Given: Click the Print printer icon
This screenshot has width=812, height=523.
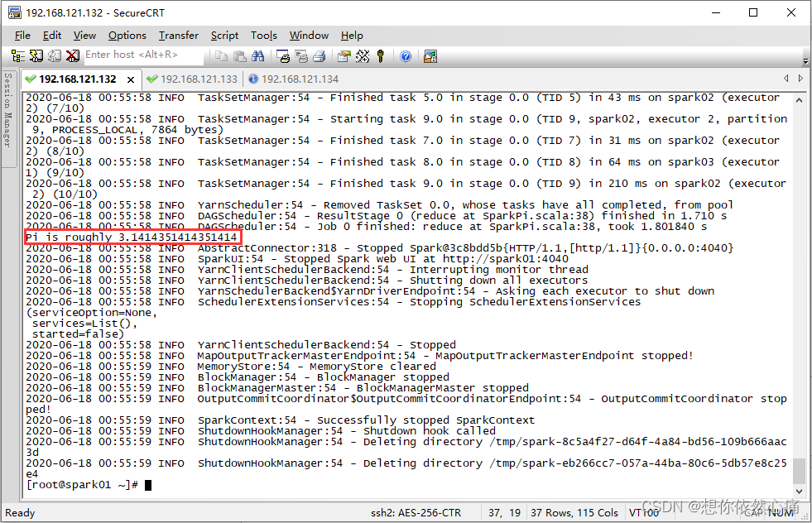Looking at the screenshot, I should pyautogui.click(x=319, y=56).
